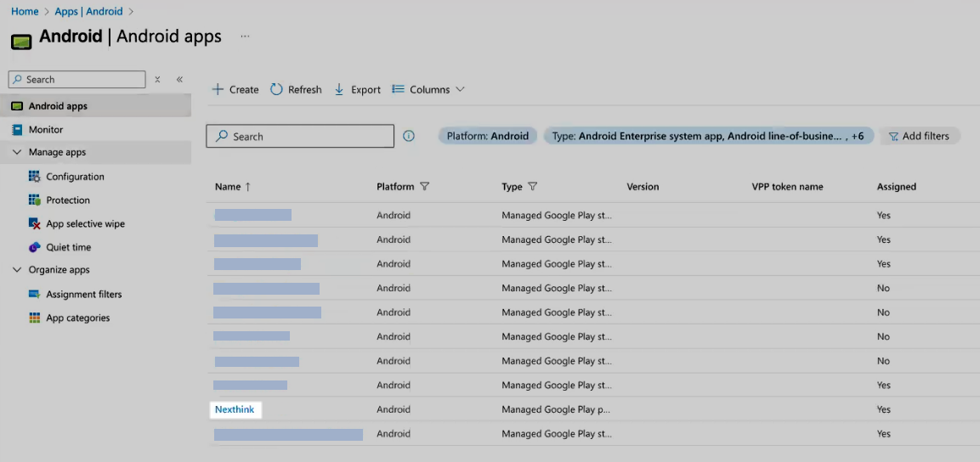This screenshot has width=980, height=462.
Task: Click the Export download icon
Action: (x=339, y=89)
